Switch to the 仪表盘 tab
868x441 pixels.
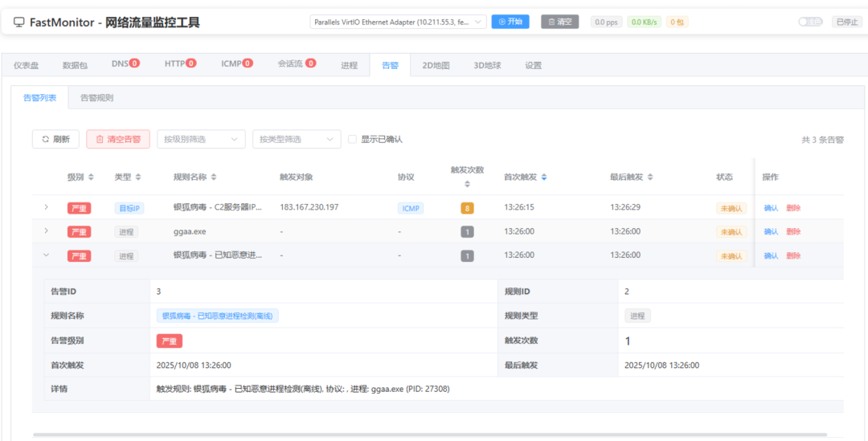(26, 65)
